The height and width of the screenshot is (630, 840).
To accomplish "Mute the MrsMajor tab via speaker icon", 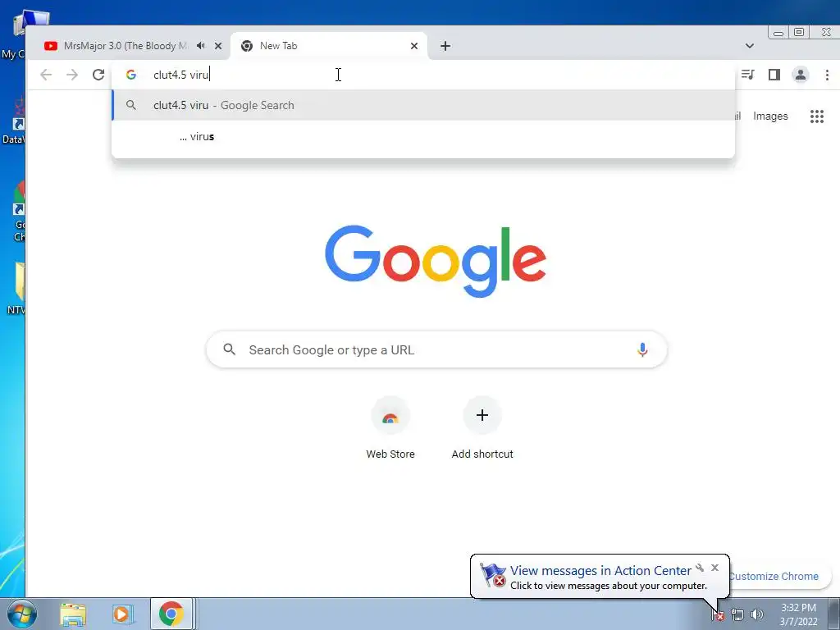I will (201, 46).
